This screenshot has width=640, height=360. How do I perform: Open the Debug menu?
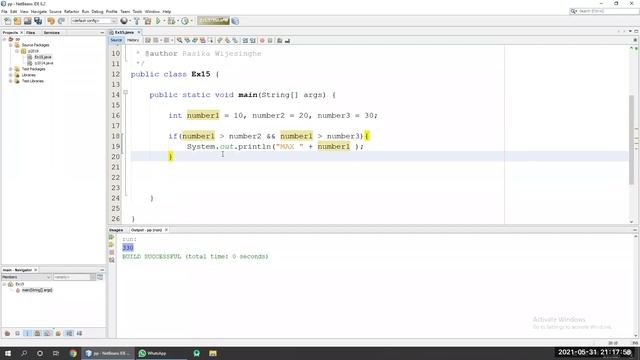coord(97,11)
